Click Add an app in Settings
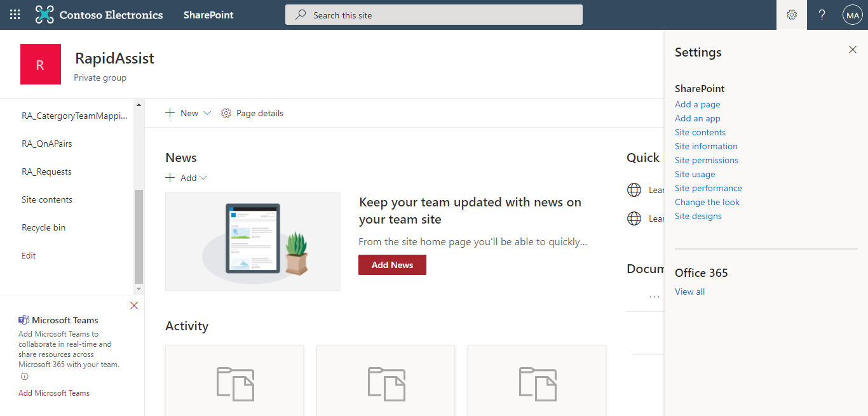Screen dimensions: 868x416 coord(697,118)
